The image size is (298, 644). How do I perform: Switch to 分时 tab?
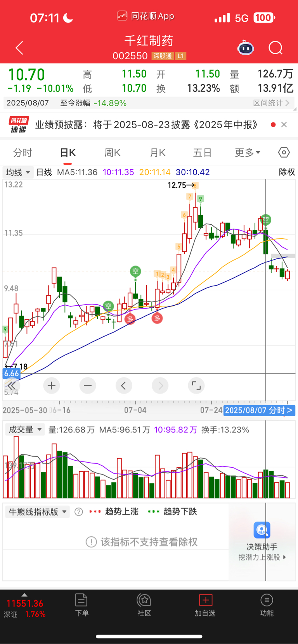[23, 153]
